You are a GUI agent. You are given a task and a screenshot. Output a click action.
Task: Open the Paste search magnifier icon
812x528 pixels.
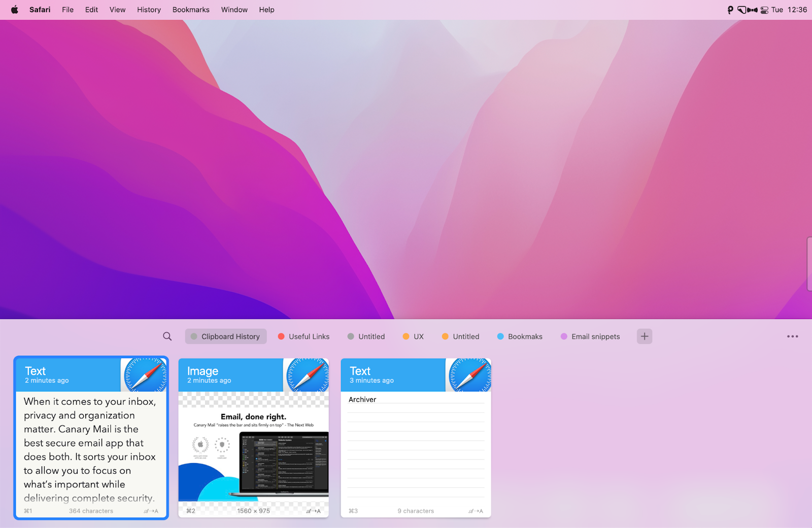(167, 336)
